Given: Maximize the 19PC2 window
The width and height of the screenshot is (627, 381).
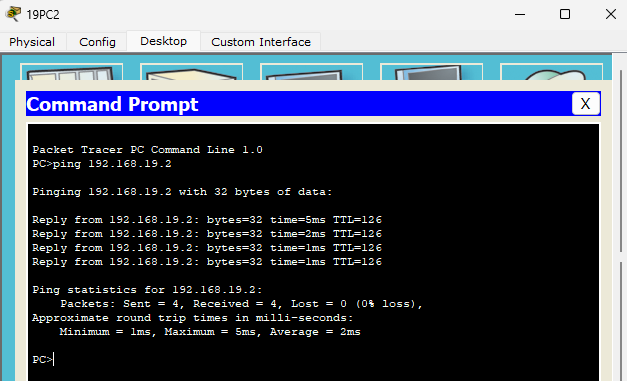Looking at the screenshot, I should pos(565,14).
